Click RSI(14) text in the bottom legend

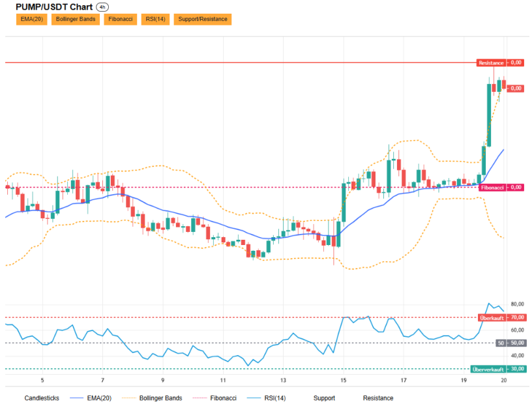tap(275, 398)
